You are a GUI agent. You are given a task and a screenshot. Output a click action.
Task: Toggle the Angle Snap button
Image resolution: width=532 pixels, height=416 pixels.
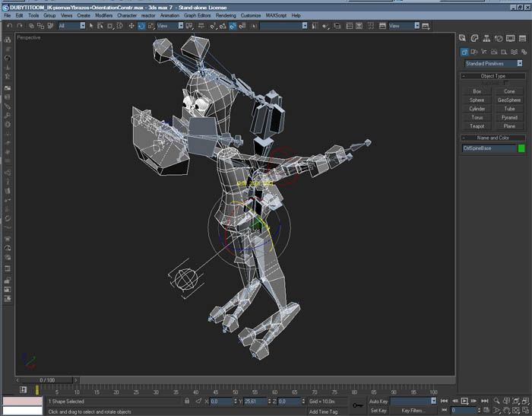(x=222, y=25)
